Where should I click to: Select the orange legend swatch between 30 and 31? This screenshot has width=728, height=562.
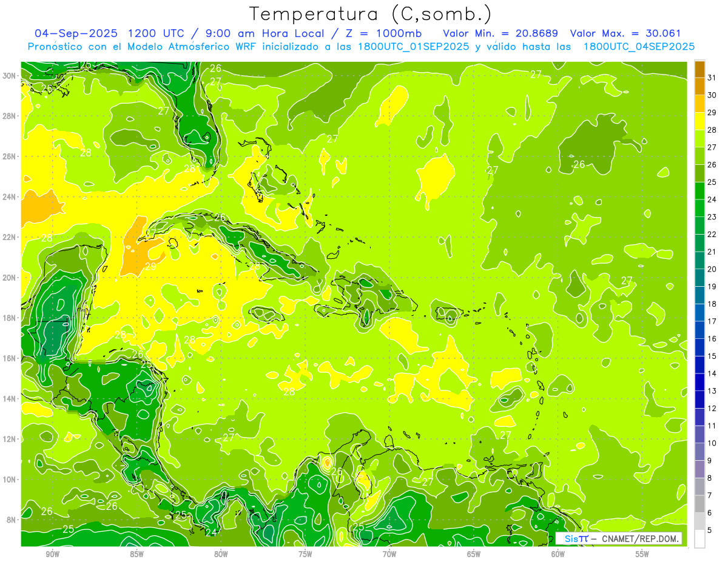699,87
